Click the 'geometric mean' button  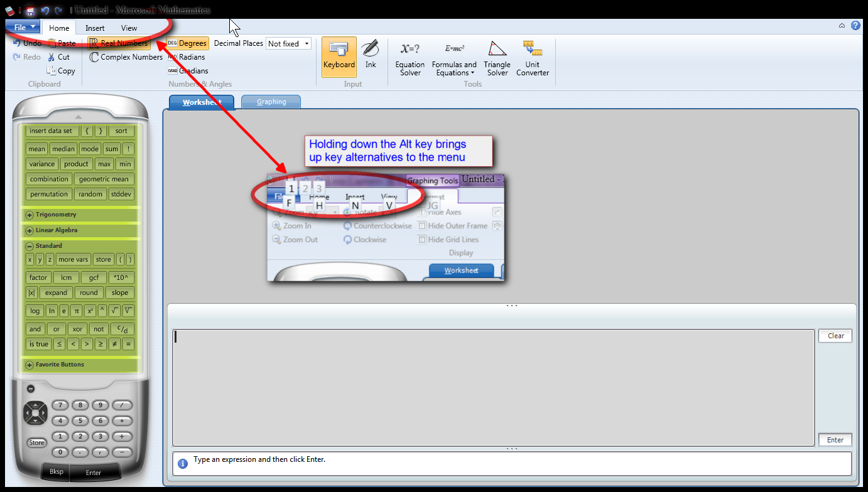pyautogui.click(x=104, y=179)
